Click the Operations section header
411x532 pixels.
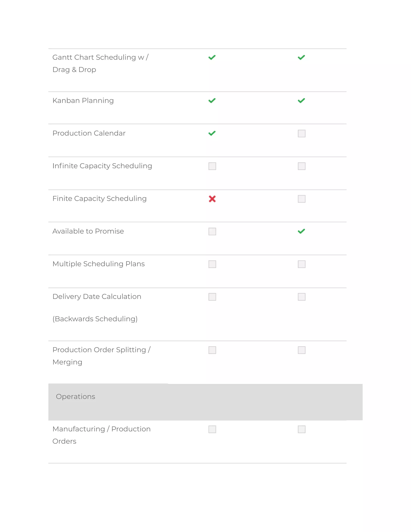tap(205, 402)
